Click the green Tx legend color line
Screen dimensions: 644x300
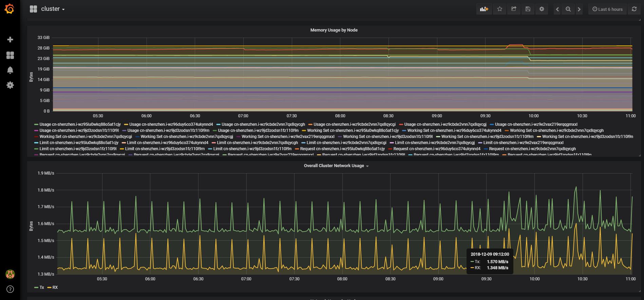point(36,287)
